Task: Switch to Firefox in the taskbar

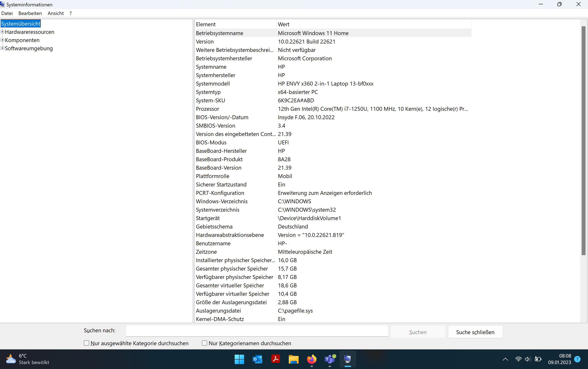Action: [x=312, y=359]
